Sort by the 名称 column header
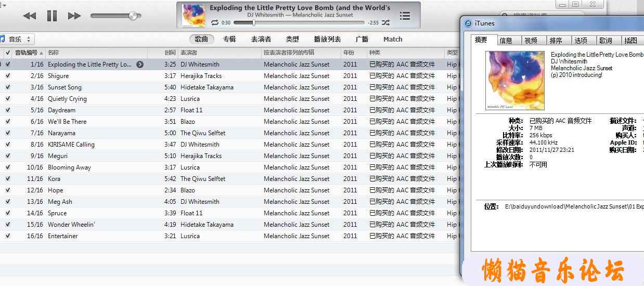The height and width of the screenshot is (286, 644). click(x=96, y=53)
